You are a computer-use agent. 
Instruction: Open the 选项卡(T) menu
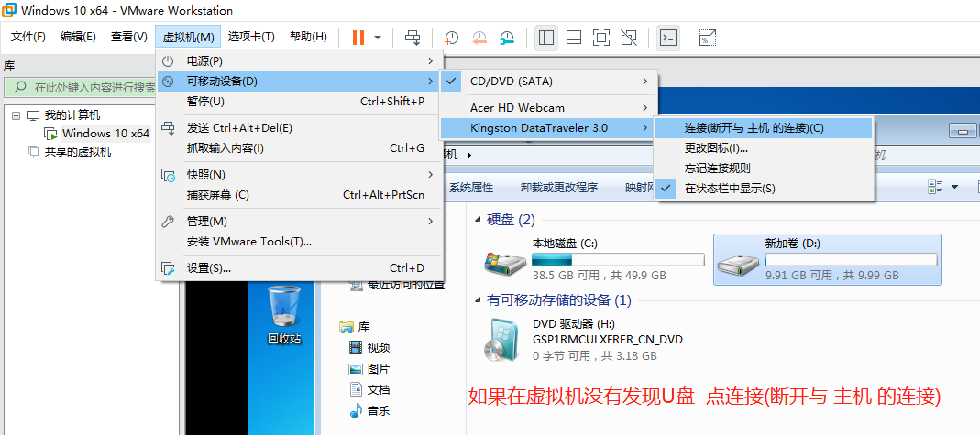click(x=251, y=37)
